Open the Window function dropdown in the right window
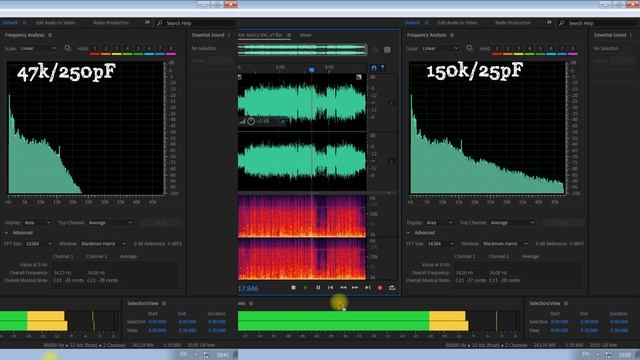 click(x=505, y=244)
